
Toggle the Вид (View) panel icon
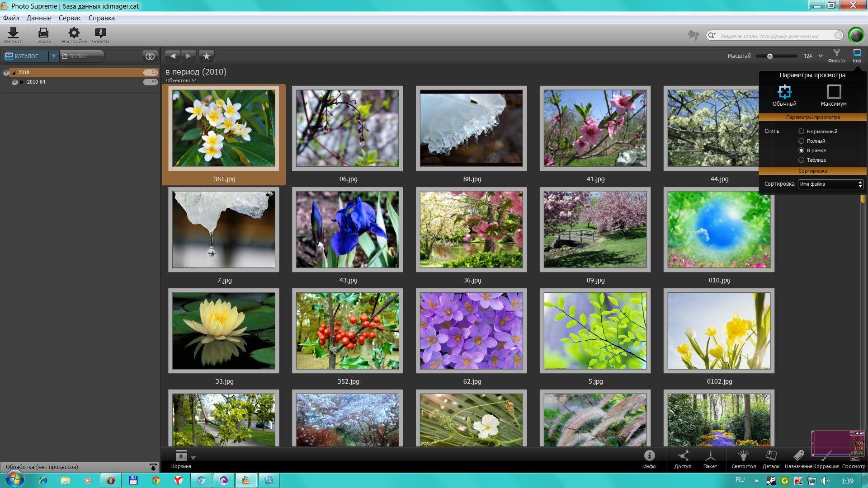857,56
